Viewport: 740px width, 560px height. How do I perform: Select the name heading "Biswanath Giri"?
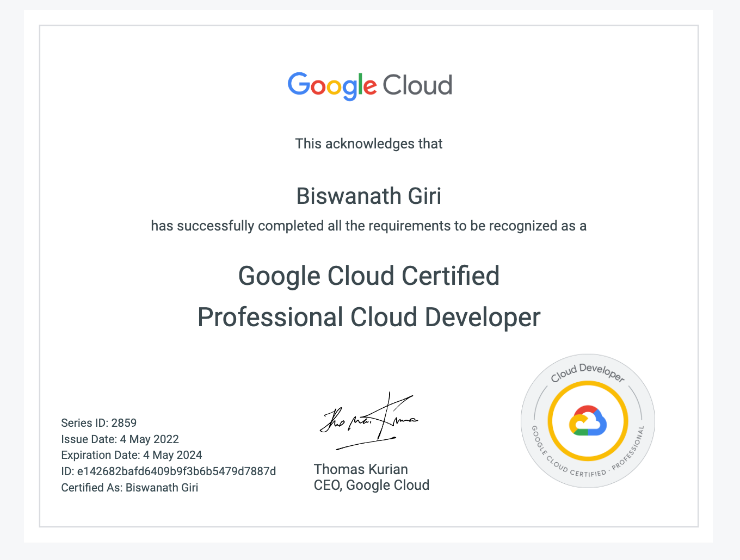pos(369,196)
